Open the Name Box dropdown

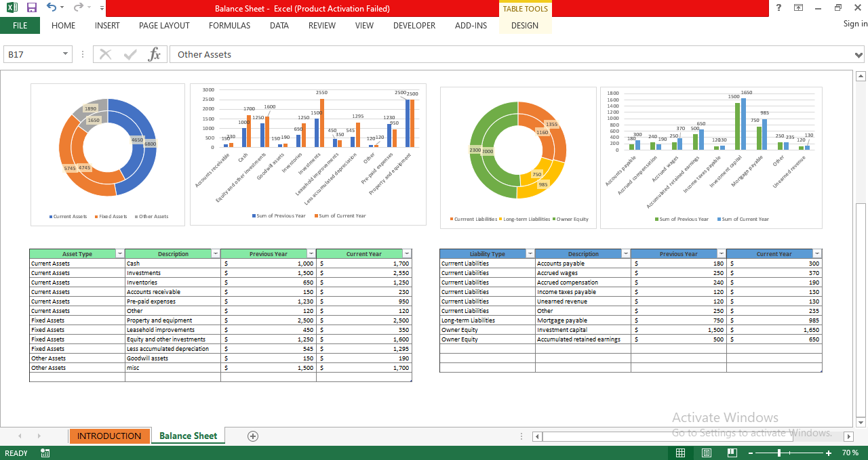[65, 54]
